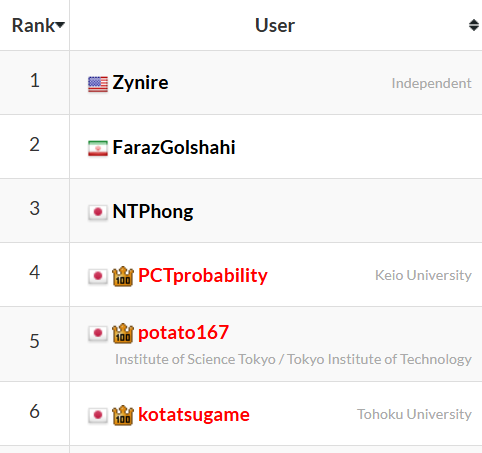Click the crown 100 badge beside PCTprobability
The width and height of the screenshot is (482, 453).
pos(123,276)
